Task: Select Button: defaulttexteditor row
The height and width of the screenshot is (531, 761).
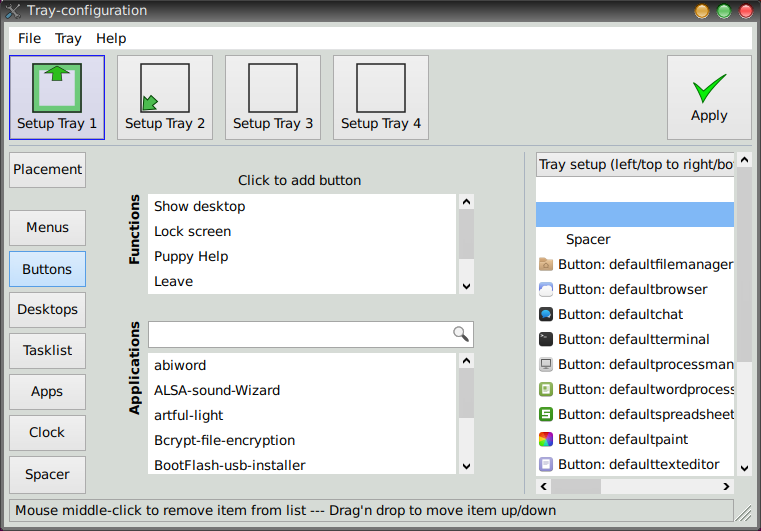Action: [635, 465]
